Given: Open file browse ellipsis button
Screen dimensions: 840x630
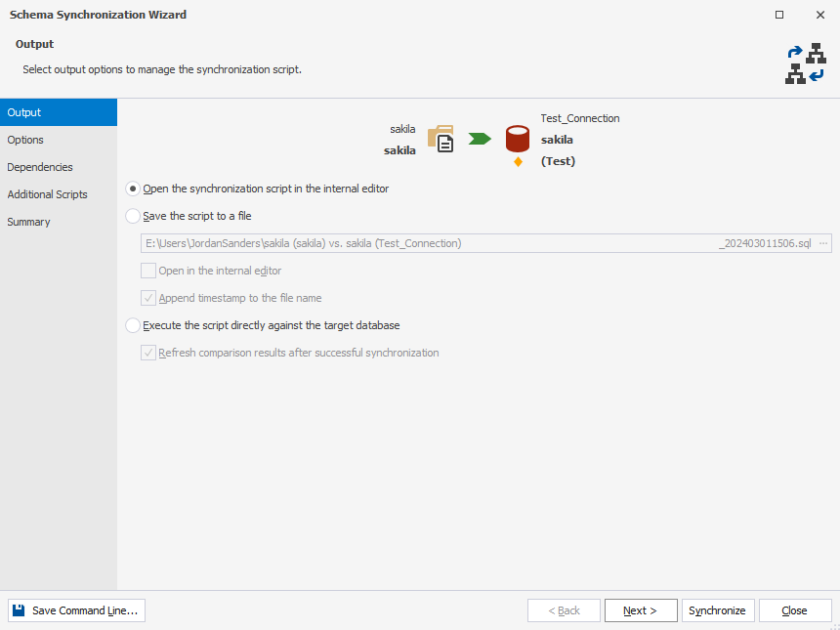Looking at the screenshot, I should click(x=823, y=243).
